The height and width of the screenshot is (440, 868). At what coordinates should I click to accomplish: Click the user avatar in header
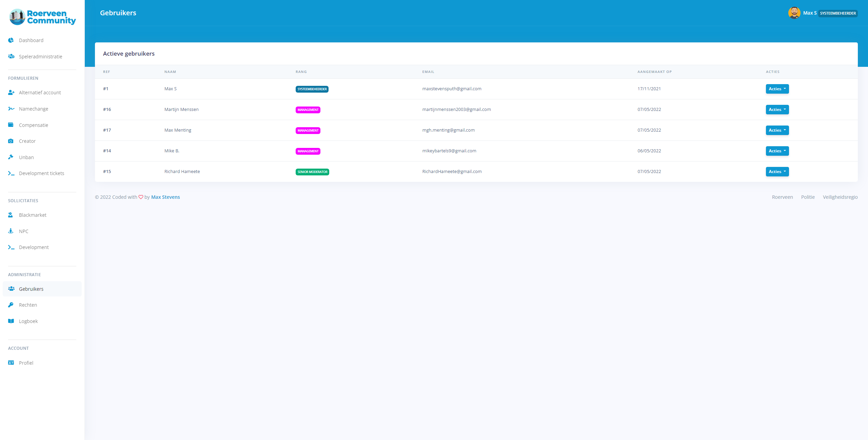794,13
